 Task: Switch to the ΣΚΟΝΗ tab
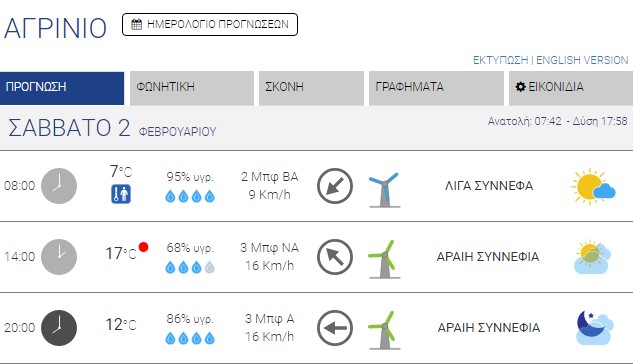[x=311, y=88]
